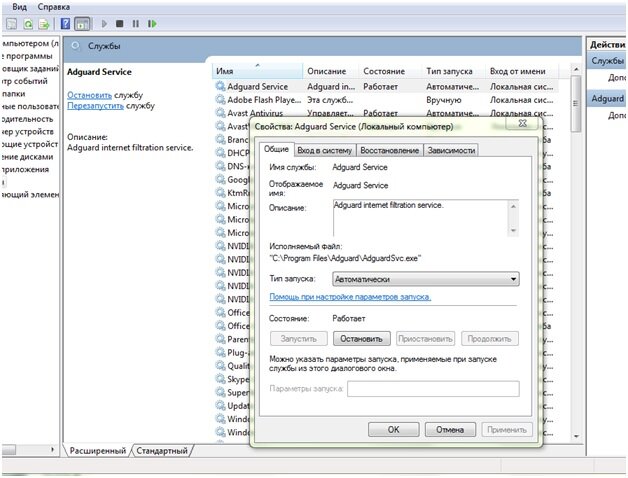This screenshot has height=478, width=628.
Task: Click the Службы header search icon
Action: [75, 46]
